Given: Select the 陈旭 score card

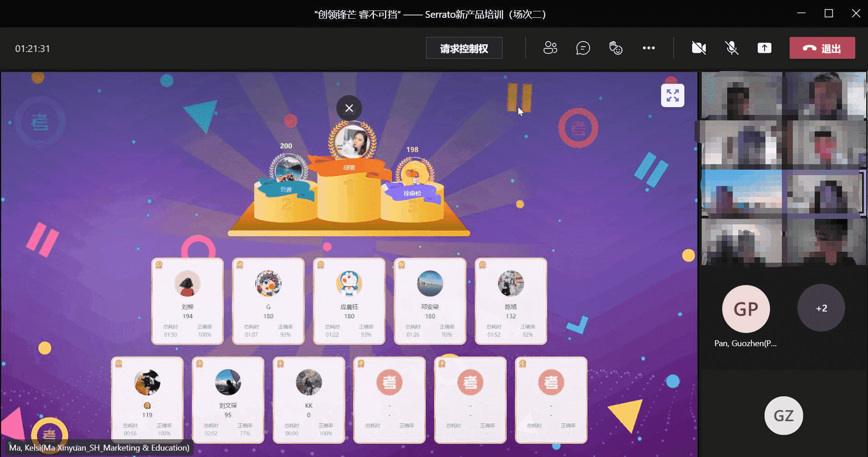Looking at the screenshot, I should point(511,301).
